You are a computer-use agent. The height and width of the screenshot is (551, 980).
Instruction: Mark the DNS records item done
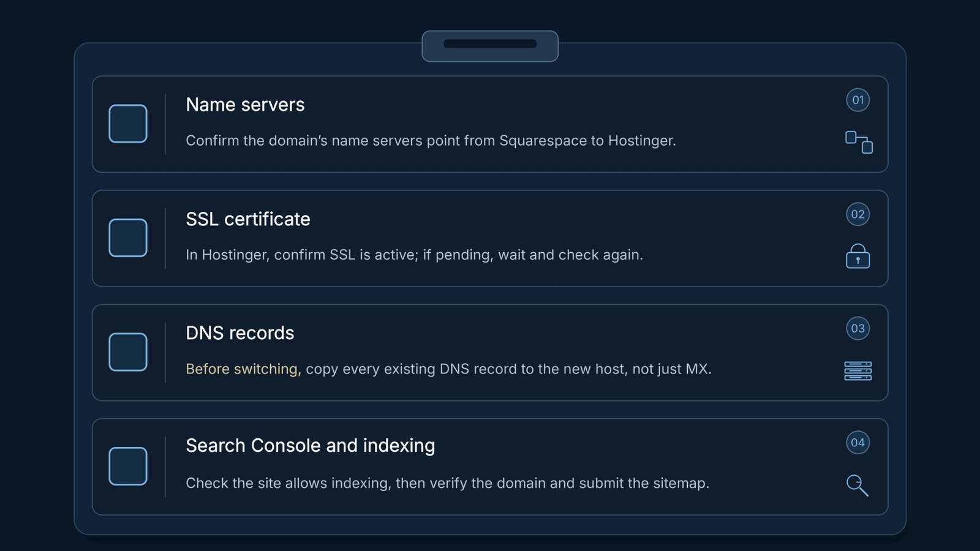[x=128, y=352]
